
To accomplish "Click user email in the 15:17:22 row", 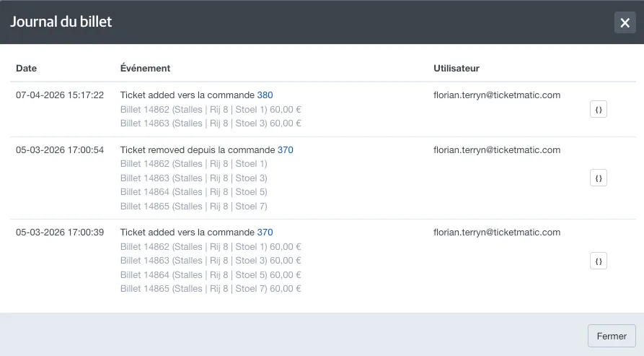I will click(x=497, y=95).
